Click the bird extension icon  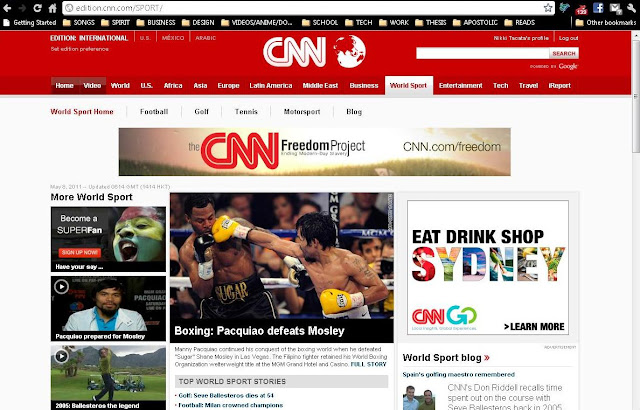(x=564, y=8)
